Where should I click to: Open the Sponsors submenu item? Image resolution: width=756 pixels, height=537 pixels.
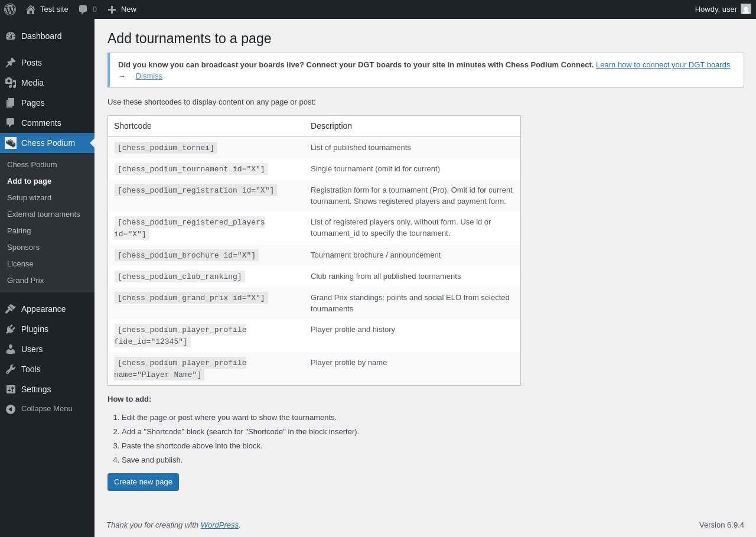23,248
